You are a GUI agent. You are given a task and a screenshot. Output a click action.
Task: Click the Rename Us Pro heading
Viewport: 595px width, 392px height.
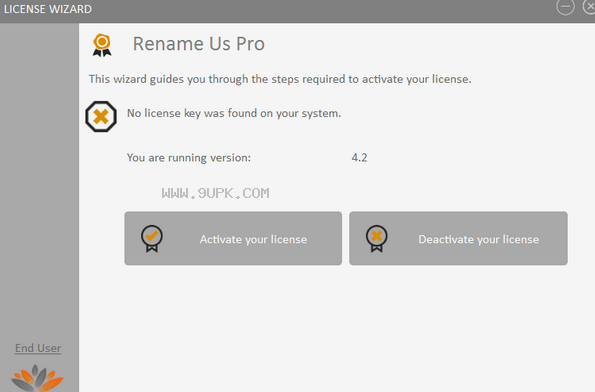point(198,44)
